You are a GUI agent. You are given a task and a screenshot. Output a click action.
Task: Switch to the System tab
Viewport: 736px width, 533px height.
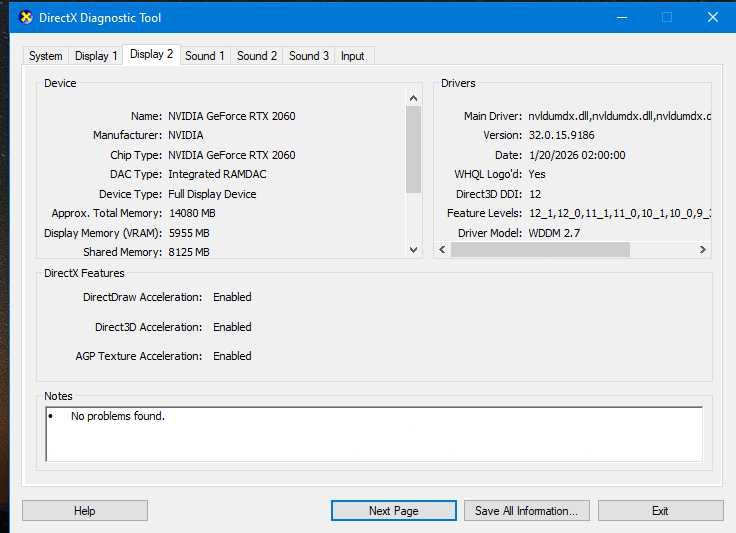46,56
